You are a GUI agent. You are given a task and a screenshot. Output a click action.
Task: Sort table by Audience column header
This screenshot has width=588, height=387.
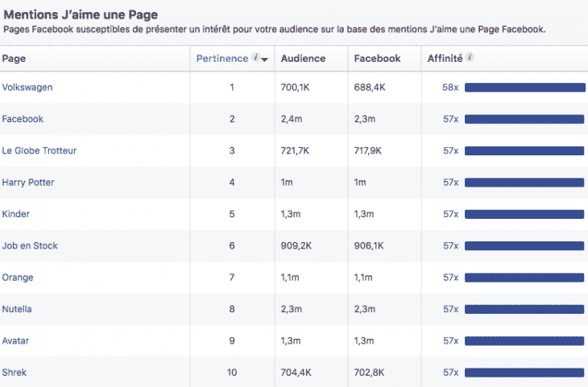[303, 59]
